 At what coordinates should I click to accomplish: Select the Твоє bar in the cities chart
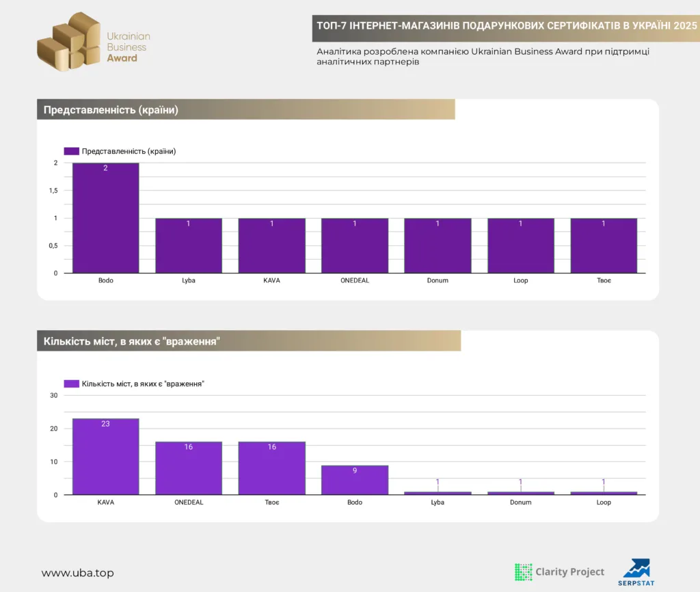[271, 468]
